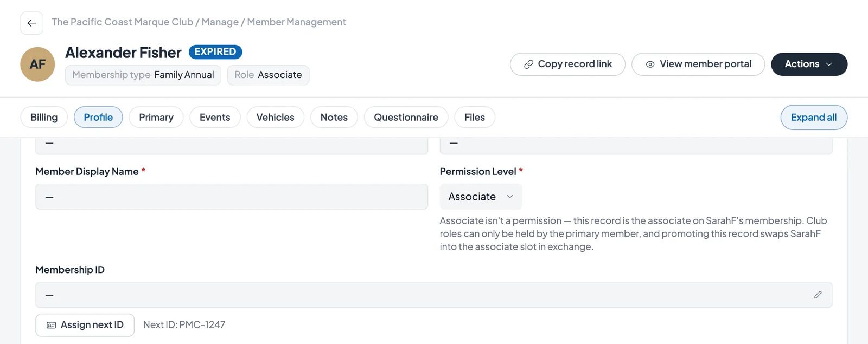Click the Membership type Family Annual chip

click(x=143, y=75)
